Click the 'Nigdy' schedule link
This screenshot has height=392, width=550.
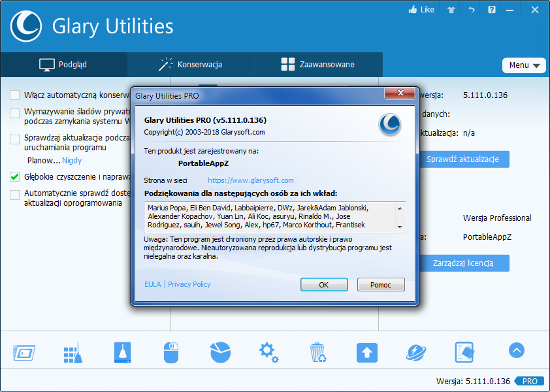coord(72,161)
